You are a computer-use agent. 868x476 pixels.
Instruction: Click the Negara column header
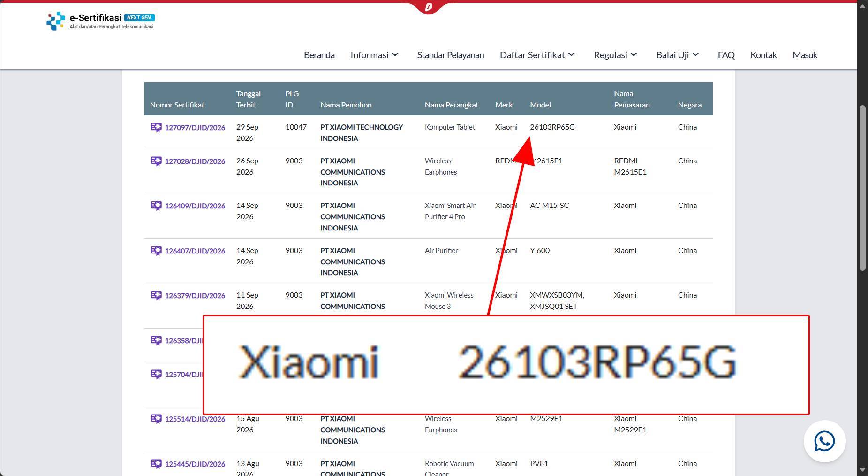pos(690,105)
